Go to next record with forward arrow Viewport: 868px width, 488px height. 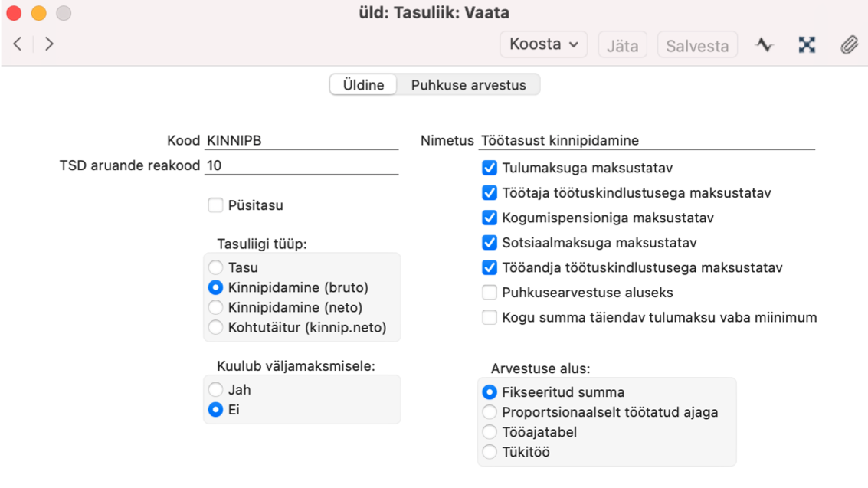click(49, 44)
